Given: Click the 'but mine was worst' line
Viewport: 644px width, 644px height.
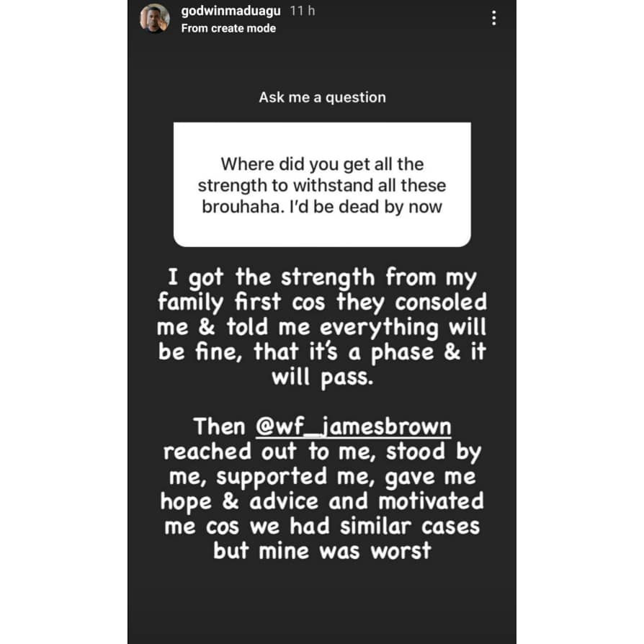Looking at the screenshot, I should point(322,551).
